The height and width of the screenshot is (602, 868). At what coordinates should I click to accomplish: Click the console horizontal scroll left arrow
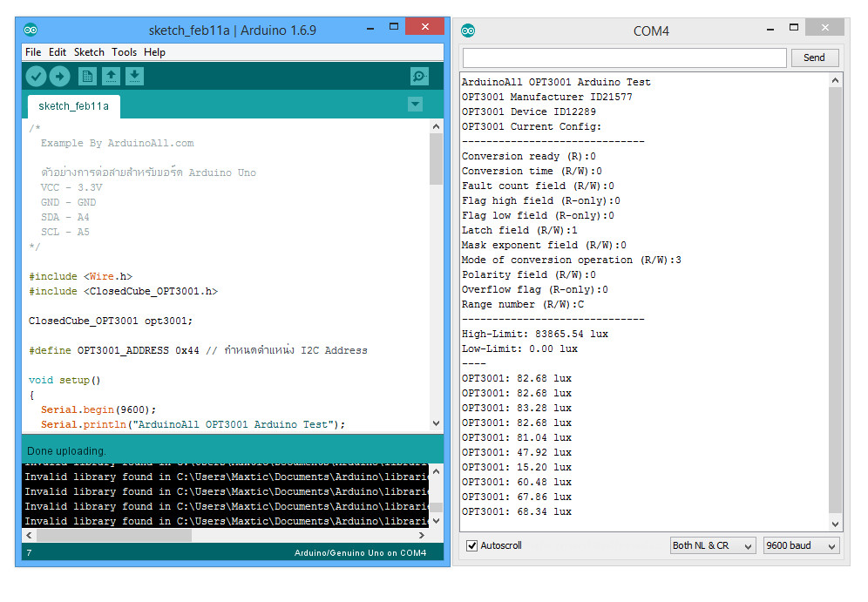coord(29,536)
